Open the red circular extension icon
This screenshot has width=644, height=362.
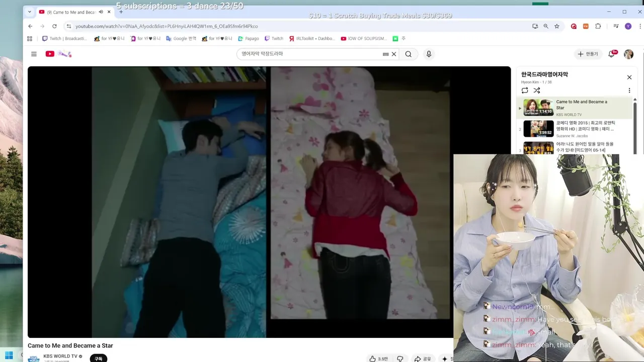point(574,26)
